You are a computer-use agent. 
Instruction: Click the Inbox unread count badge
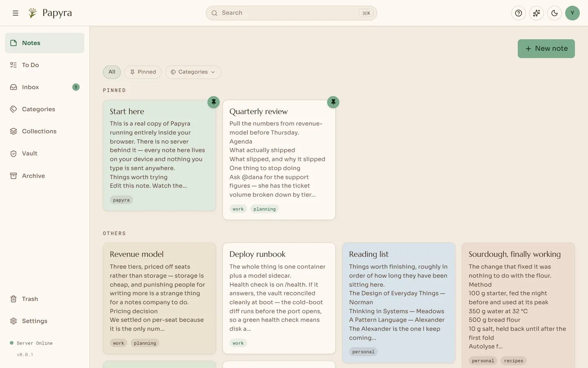click(x=76, y=87)
